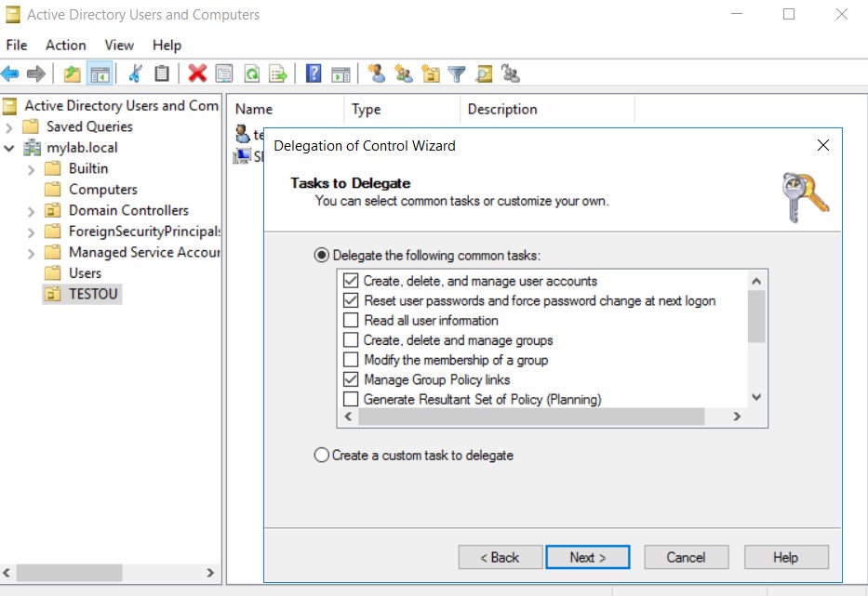The image size is (868, 596).
Task: Create new organizational unit toolbar icon
Action: pos(430,73)
